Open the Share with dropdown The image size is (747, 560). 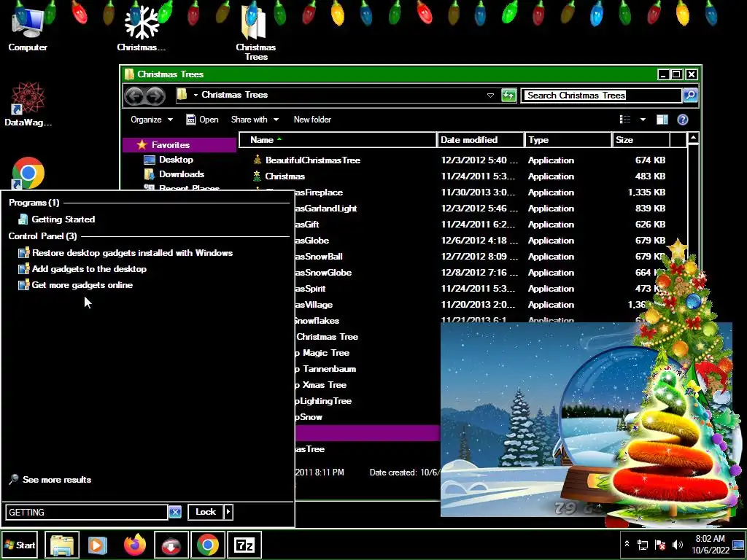255,120
